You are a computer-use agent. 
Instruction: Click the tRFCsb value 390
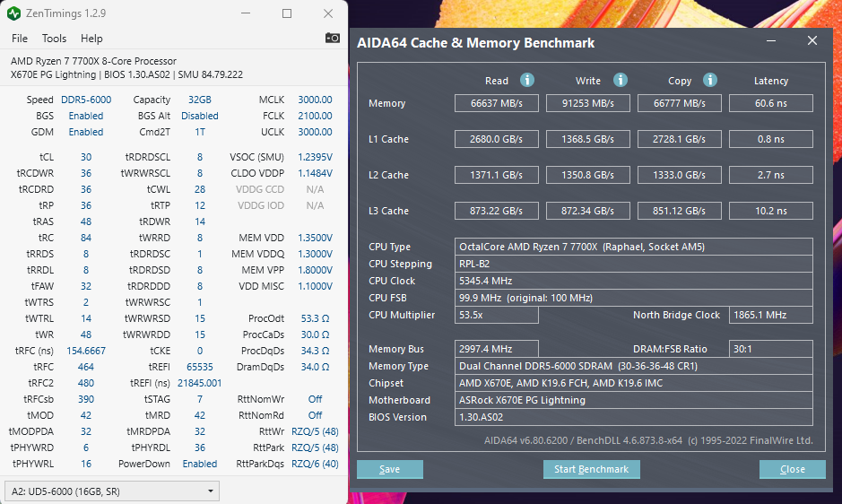click(86, 399)
